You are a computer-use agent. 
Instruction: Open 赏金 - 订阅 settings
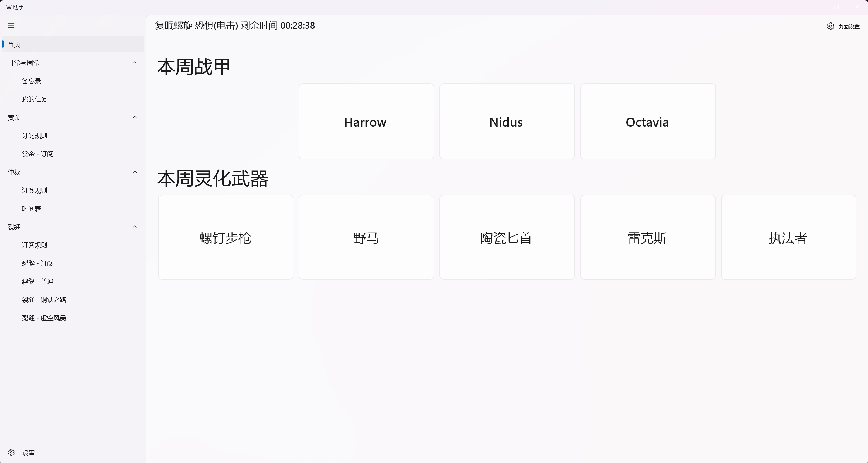pyautogui.click(x=37, y=154)
